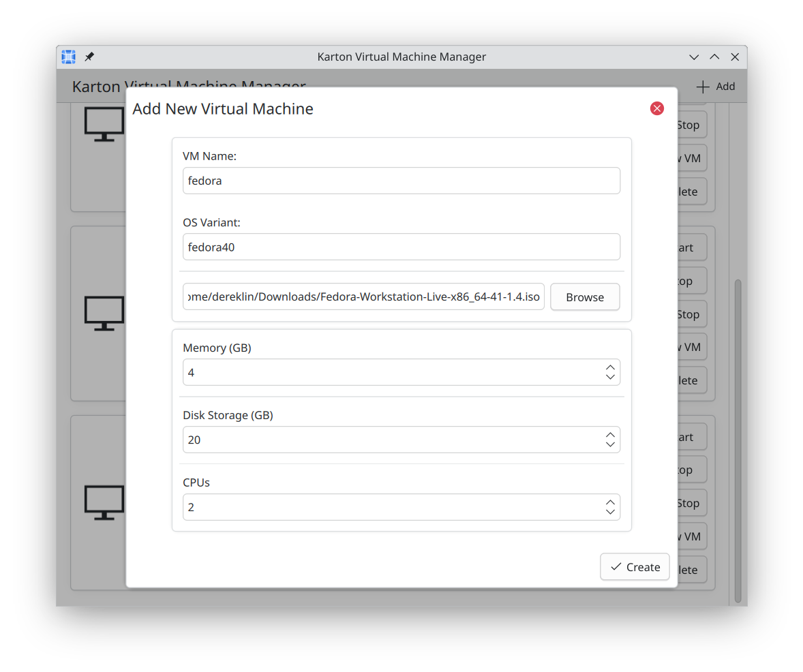803x672 pixels.
Task: Browse for an ISO file
Action: point(585,297)
